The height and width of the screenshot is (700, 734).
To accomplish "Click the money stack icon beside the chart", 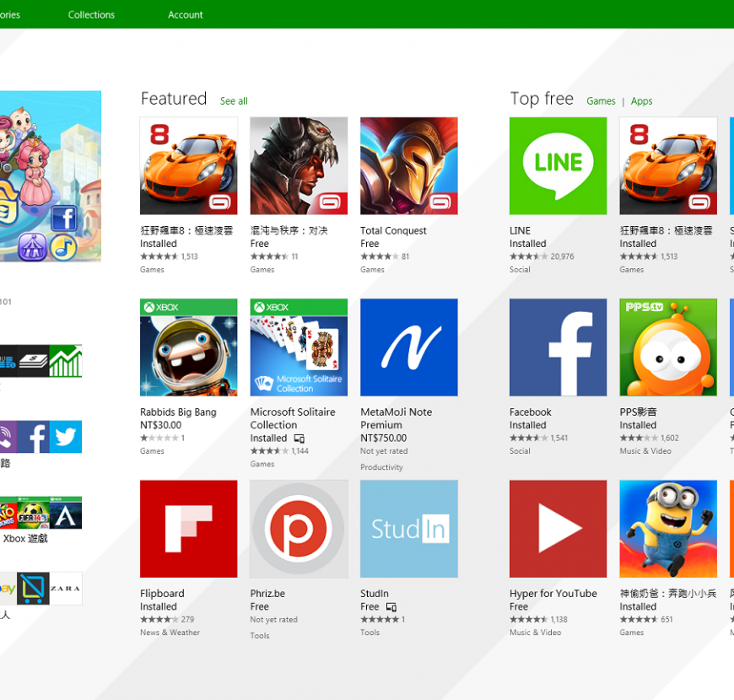I will click(x=33, y=361).
